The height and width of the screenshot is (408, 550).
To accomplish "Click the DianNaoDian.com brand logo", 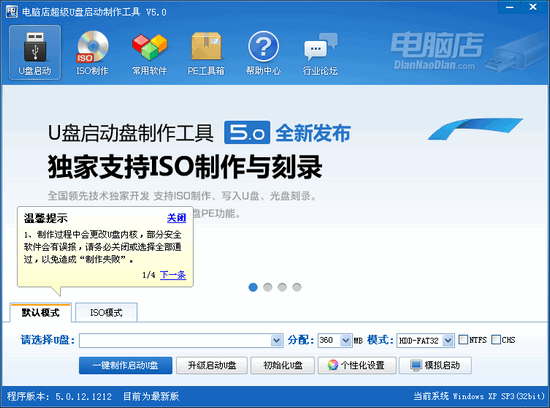I will click(x=437, y=51).
